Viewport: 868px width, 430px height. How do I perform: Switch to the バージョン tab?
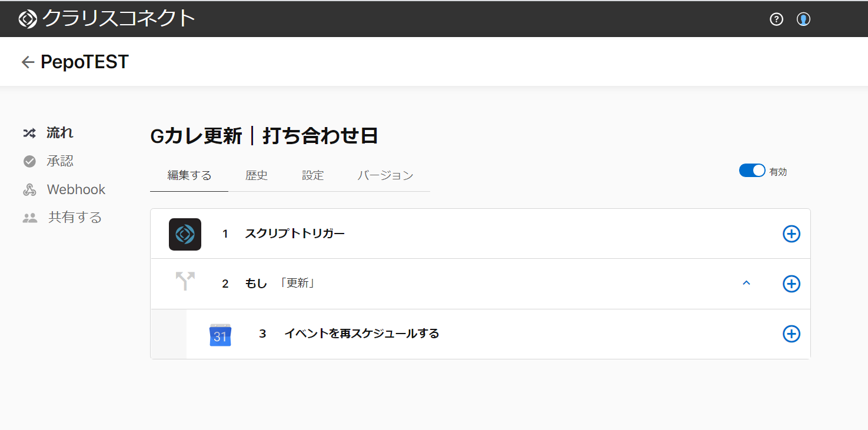pos(385,175)
